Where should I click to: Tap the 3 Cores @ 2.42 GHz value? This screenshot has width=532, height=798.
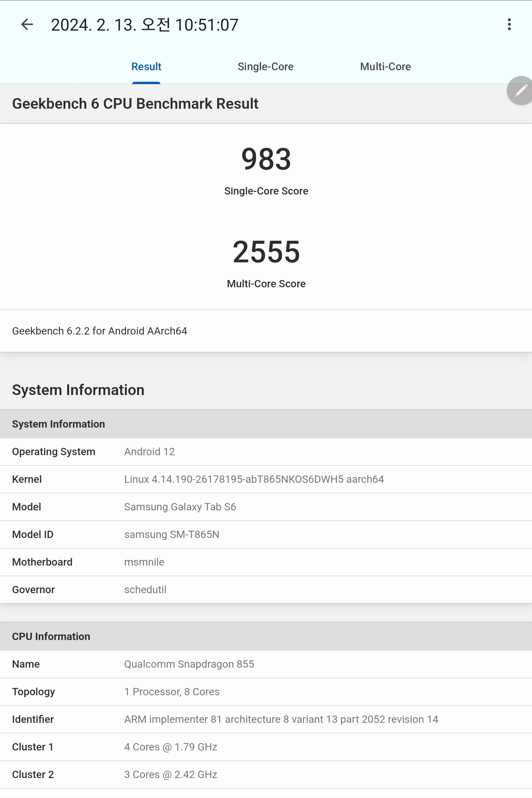point(170,774)
